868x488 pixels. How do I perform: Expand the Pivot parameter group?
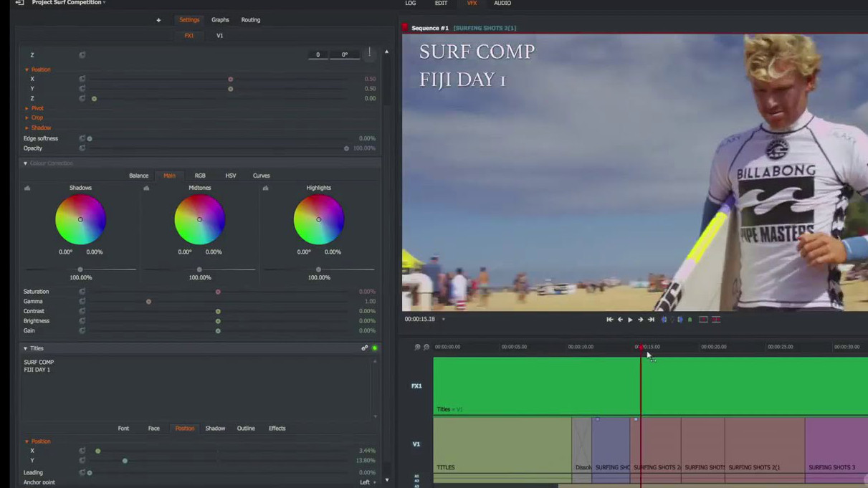tap(37, 108)
